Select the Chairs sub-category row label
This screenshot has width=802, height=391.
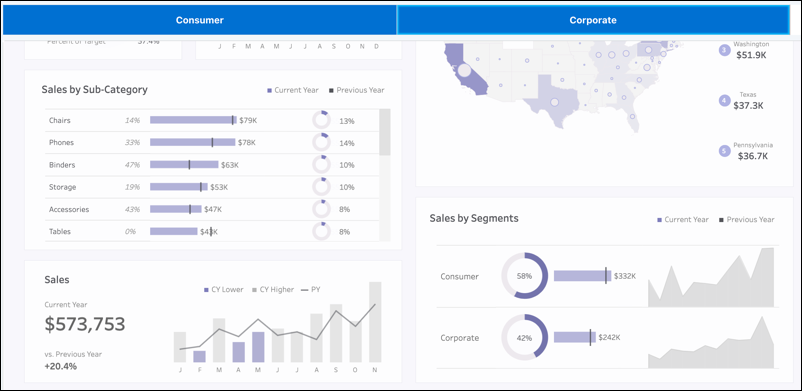click(60, 121)
